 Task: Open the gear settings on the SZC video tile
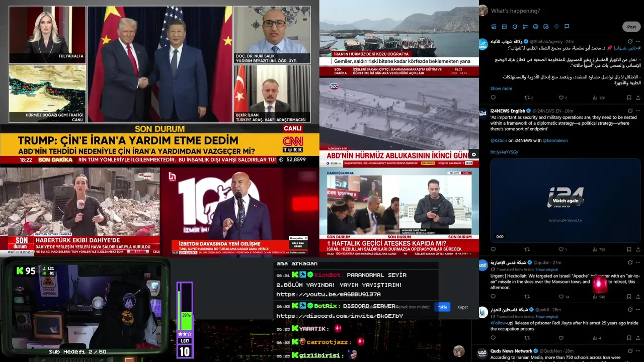pos(473,155)
